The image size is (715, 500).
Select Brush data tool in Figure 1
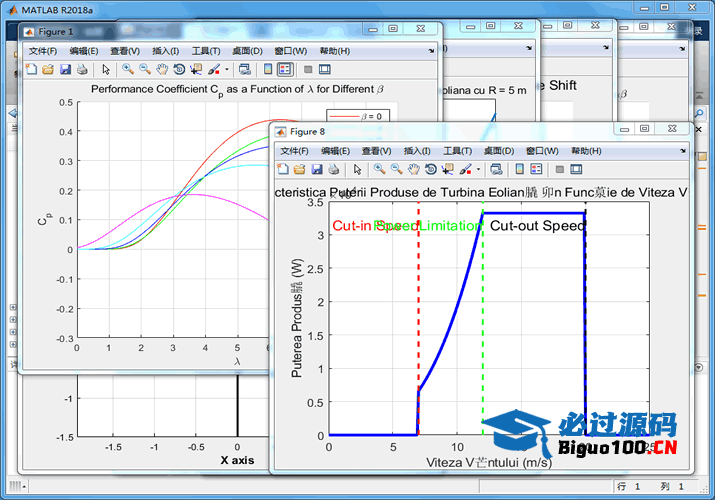[213, 69]
